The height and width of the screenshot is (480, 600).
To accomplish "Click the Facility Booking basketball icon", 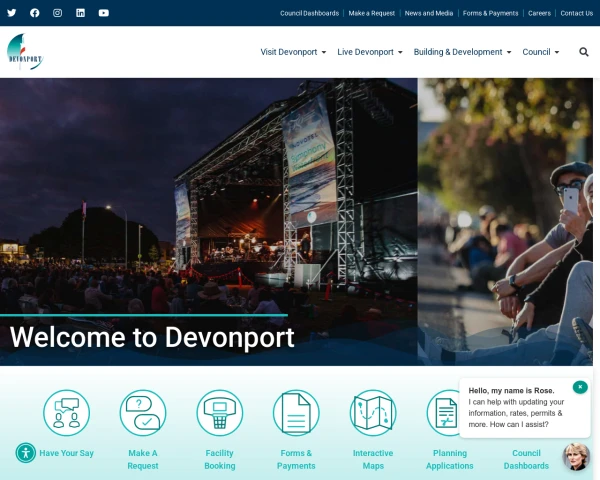I will tap(220, 413).
